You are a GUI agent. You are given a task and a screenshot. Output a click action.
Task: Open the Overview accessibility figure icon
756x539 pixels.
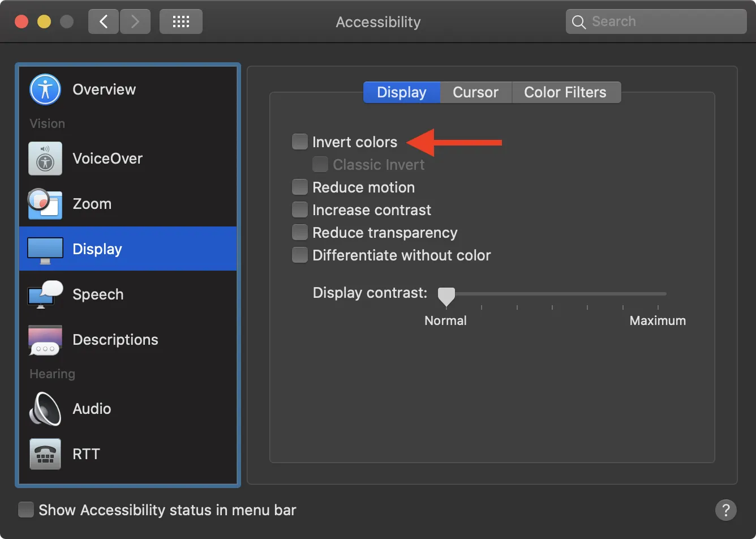point(45,89)
